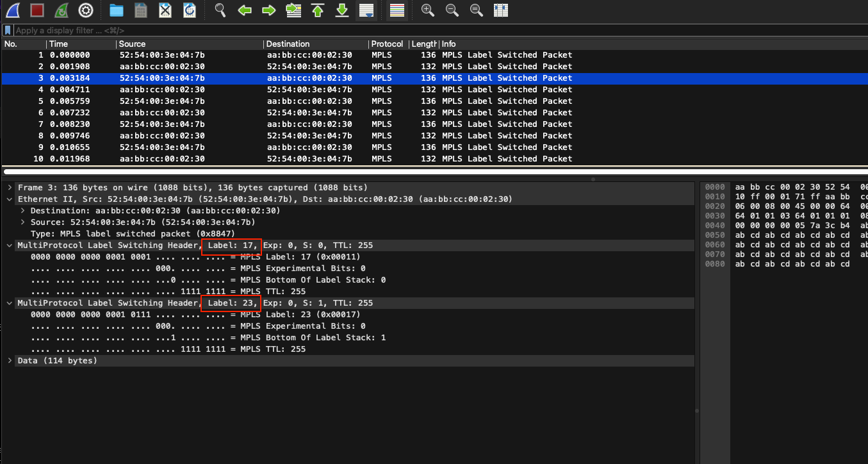Viewport: 868px width, 464px height.
Task: Close this capture file
Action: click(x=165, y=10)
